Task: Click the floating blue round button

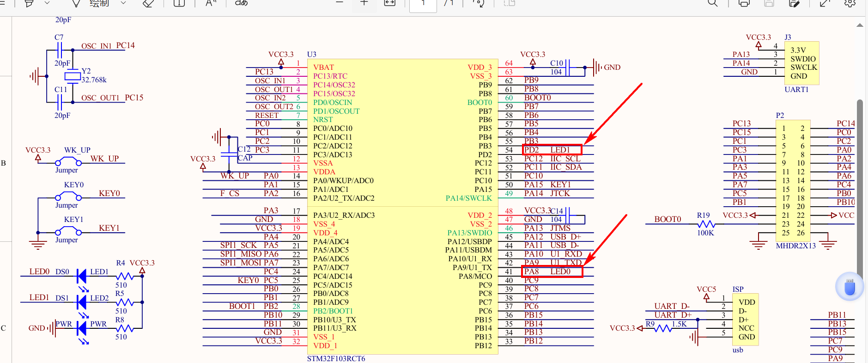Action: [850, 287]
